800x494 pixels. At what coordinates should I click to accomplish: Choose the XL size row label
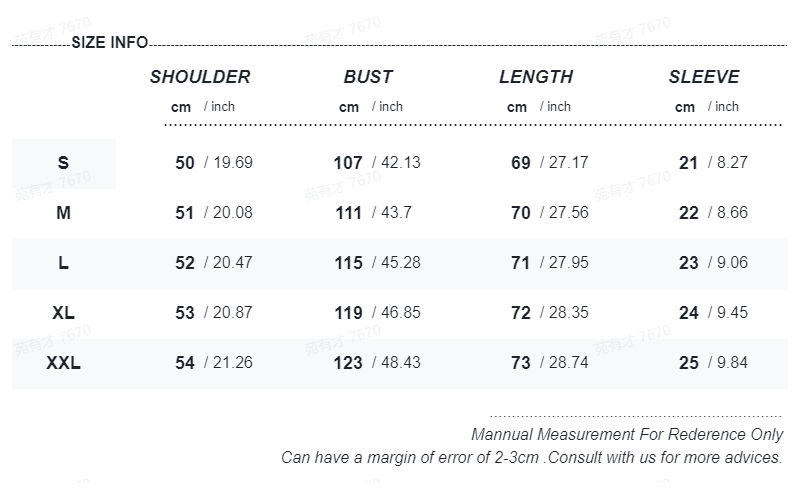coord(63,313)
